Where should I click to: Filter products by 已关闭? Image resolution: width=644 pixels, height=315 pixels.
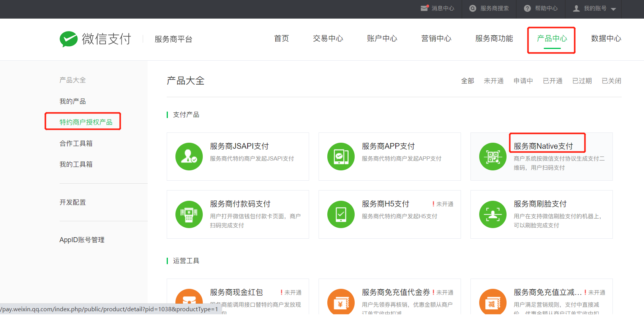coord(611,81)
